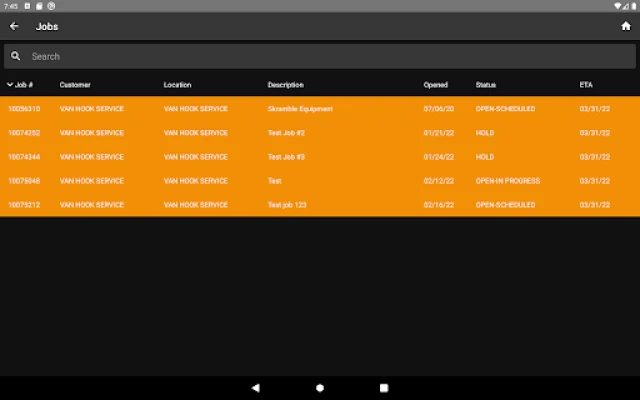Screen dimensions: 640x400
Task: Sort by ETA column header
Action: (586, 85)
